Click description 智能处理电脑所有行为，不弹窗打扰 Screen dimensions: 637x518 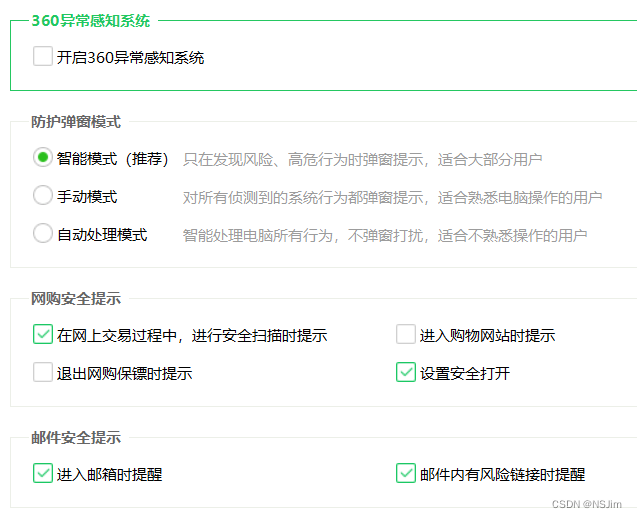click(x=303, y=236)
